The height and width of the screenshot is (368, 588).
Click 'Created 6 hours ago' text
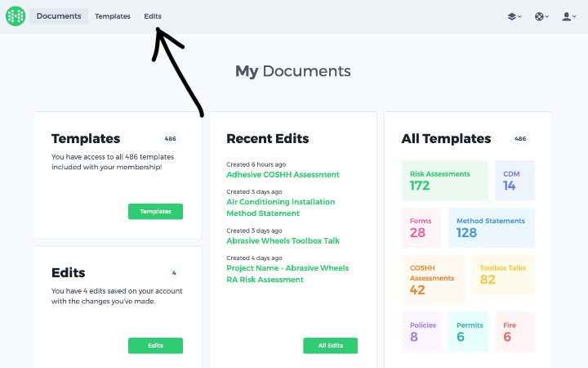[x=256, y=164]
